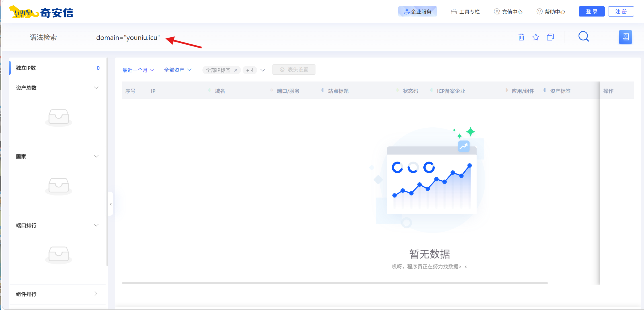
Task: Click the trash icon to clear the query
Action: [x=521, y=37]
